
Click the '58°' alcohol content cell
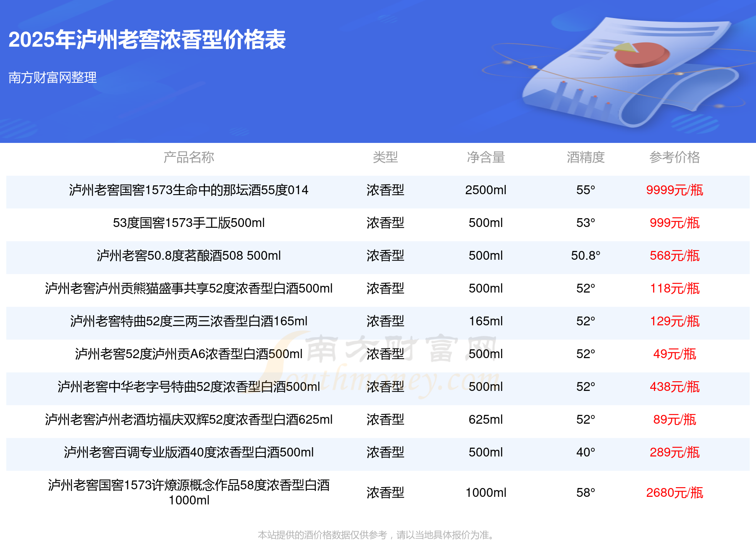(586, 493)
